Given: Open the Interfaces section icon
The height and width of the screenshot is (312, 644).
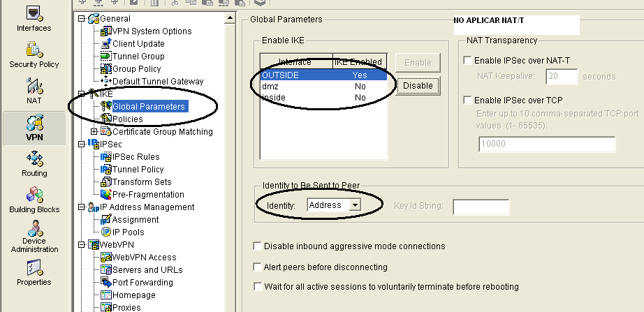Looking at the screenshot, I should [34, 15].
